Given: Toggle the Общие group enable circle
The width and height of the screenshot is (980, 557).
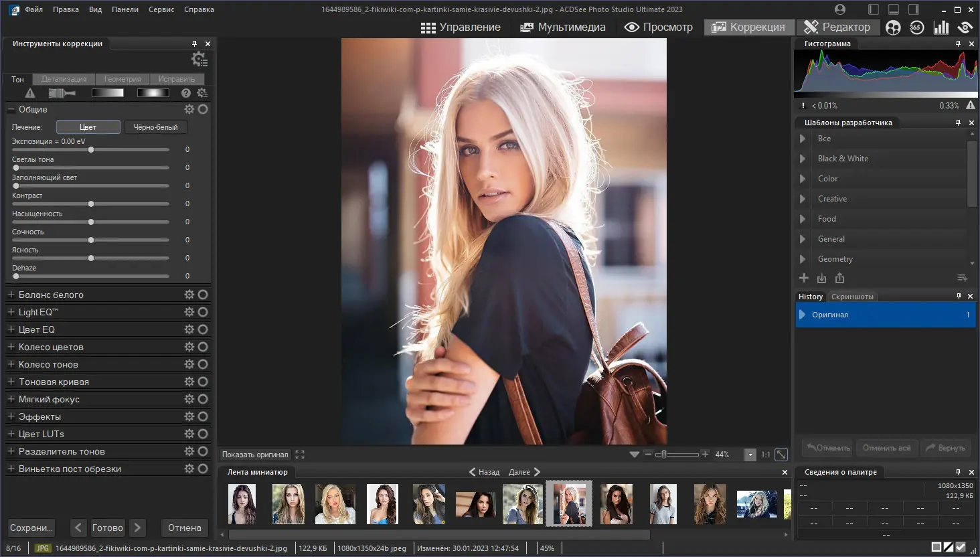Looking at the screenshot, I should pyautogui.click(x=203, y=109).
